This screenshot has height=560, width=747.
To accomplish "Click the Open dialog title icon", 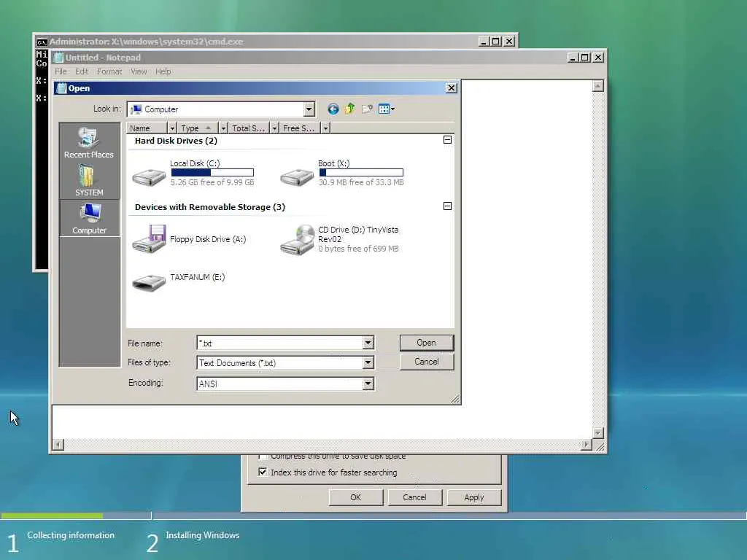I will click(x=61, y=88).
